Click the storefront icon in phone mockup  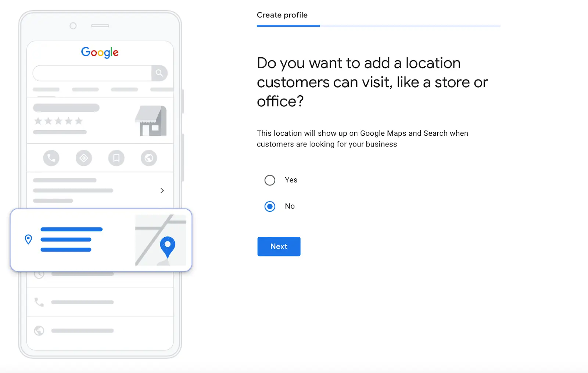[x=151, y=121]
